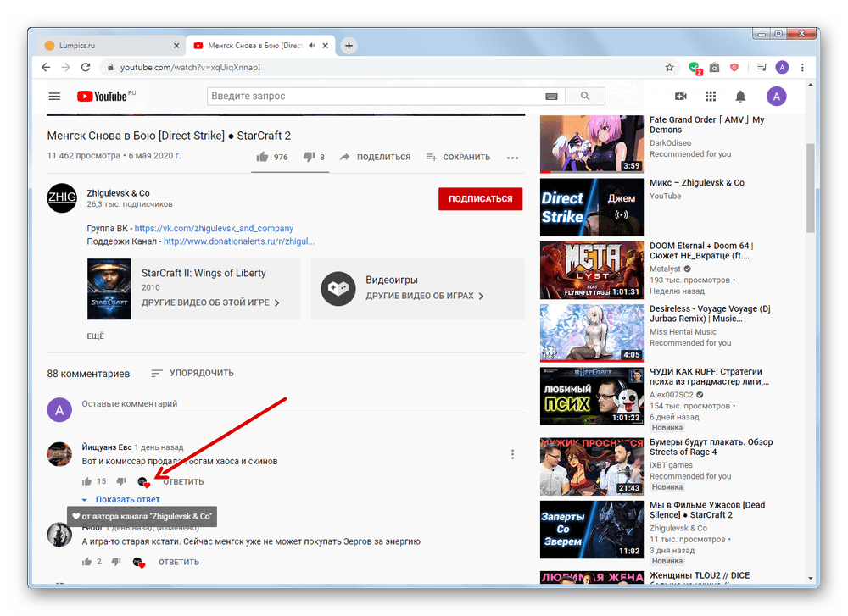This screenshot has width=848, height=616.
Task: Dislike the Йищуанз Евс comment
Action: 121,481
